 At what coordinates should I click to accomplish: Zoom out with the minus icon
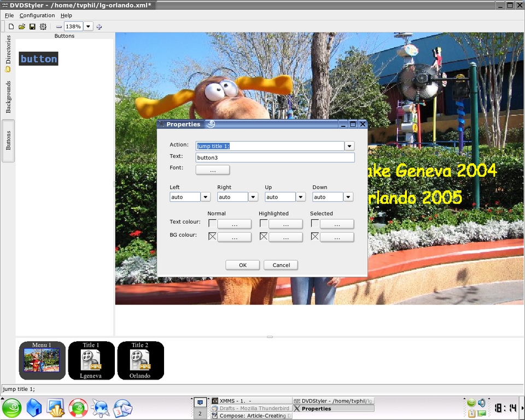[x=59, y=26]
